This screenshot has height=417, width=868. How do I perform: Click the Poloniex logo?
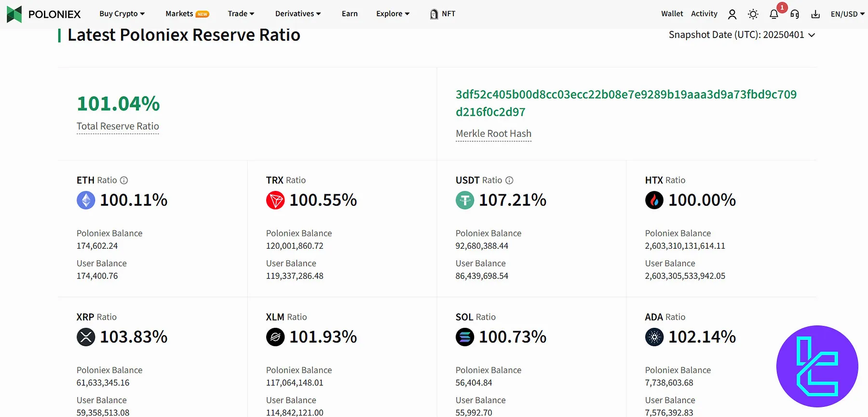[x=43, y=14]
